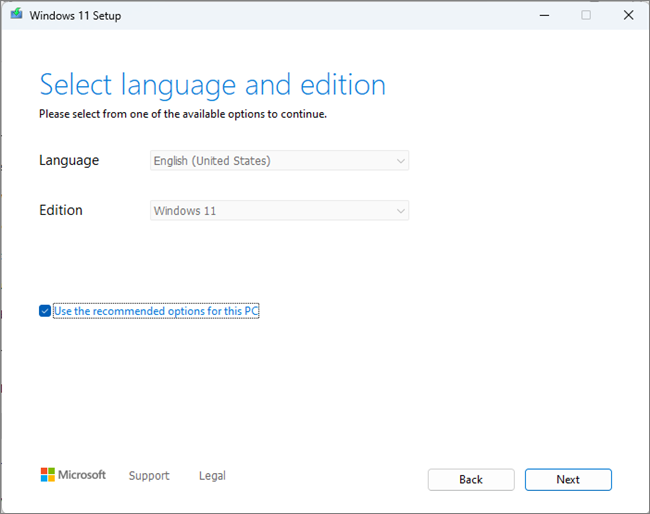Click "Use the recommended options for this PC" label

pos(156,311)
